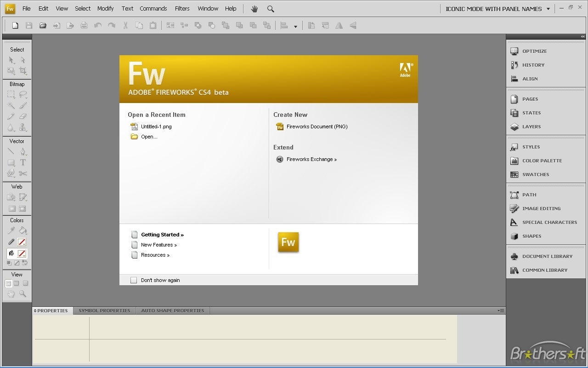Select the Marquee tool in the Bitmap section
The height and width of the screenshot is (368, 588).
(11, 95)
